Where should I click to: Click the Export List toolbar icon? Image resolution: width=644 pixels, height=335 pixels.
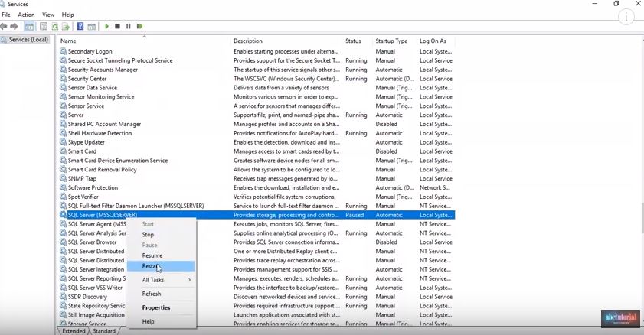click(66, 27)
